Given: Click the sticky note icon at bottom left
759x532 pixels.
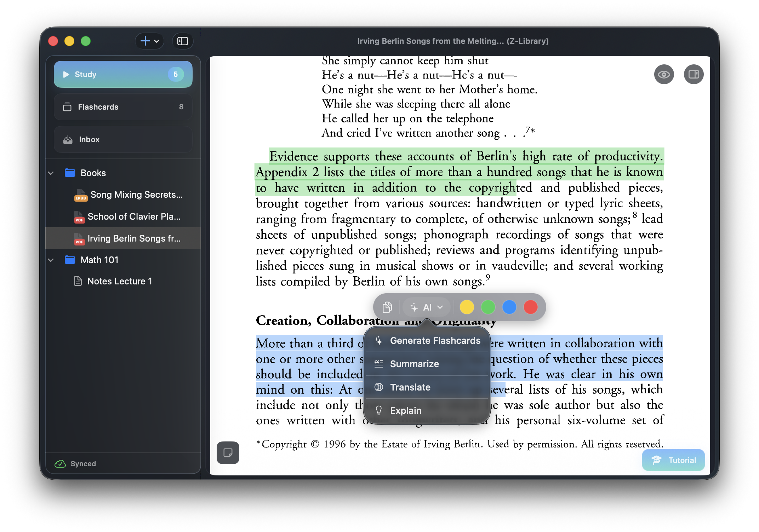Looking at the screenshot, I should [228, 453].
